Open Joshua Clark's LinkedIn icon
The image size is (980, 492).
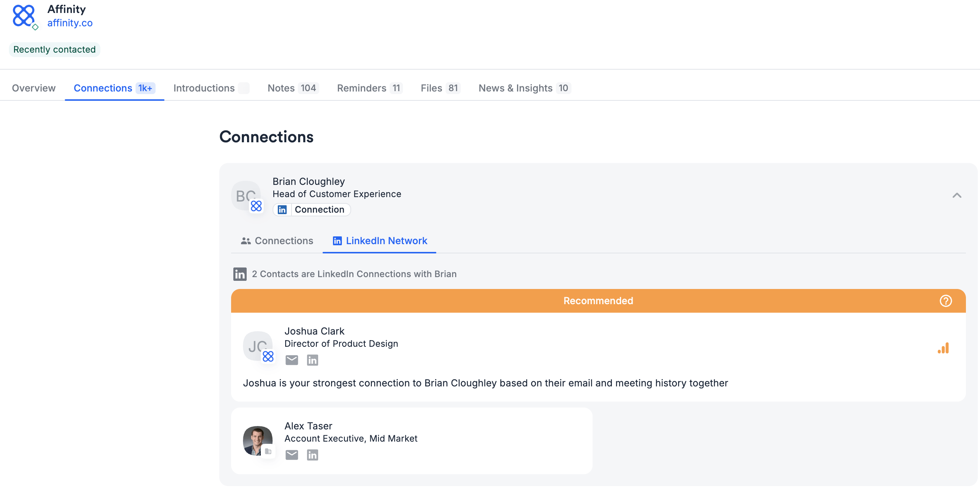coord(312,360)
